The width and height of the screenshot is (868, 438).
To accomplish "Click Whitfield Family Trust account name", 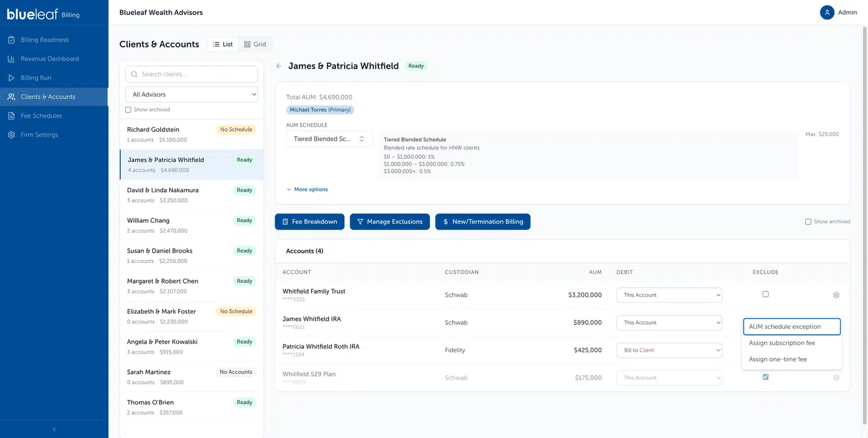I will coord(314,291).
